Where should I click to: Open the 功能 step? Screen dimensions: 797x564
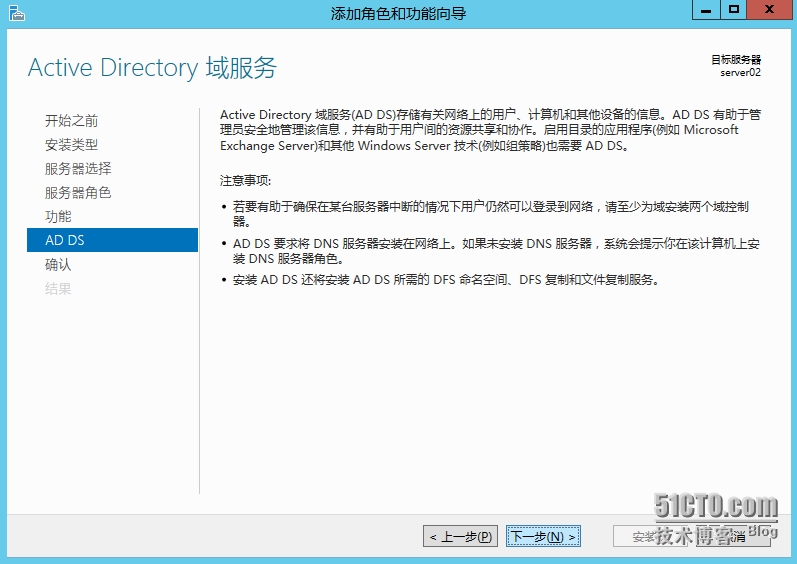pyautogui.click(x=58, y=216)
